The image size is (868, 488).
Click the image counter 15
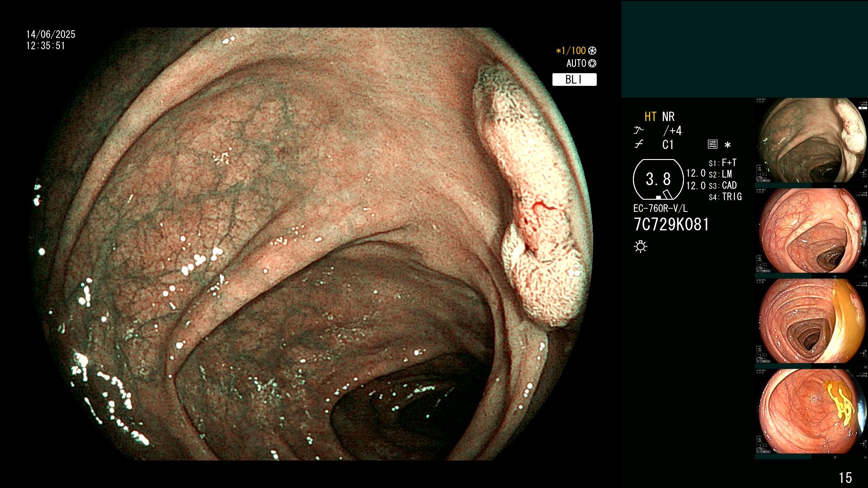(x=845, y=478)
